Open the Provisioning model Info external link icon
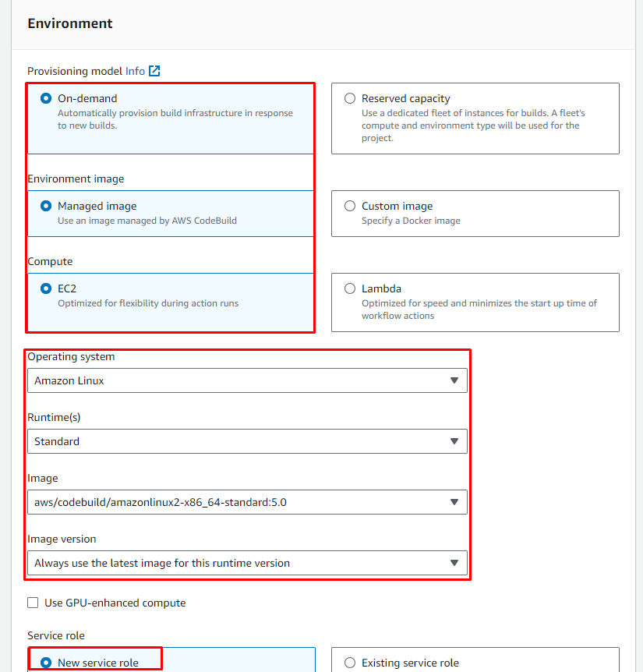 154,71
